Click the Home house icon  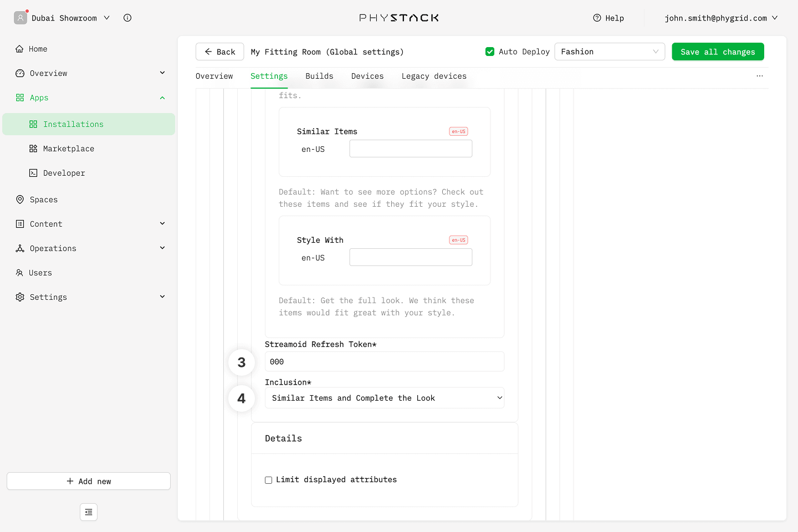pos(19,49)
